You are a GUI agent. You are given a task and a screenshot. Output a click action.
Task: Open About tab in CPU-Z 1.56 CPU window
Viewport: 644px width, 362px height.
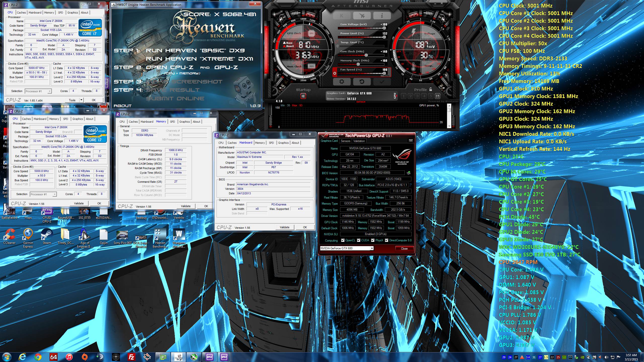click(90, 119)
